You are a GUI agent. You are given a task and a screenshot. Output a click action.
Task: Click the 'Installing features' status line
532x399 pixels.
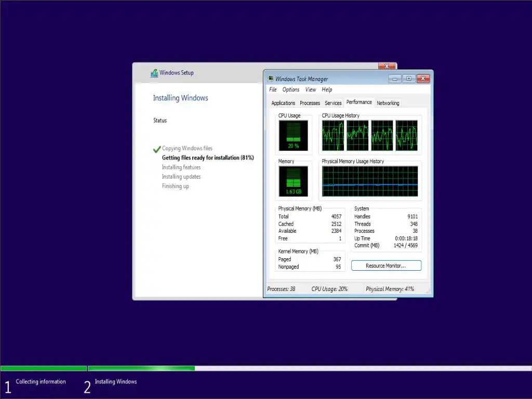click(181, 167)
